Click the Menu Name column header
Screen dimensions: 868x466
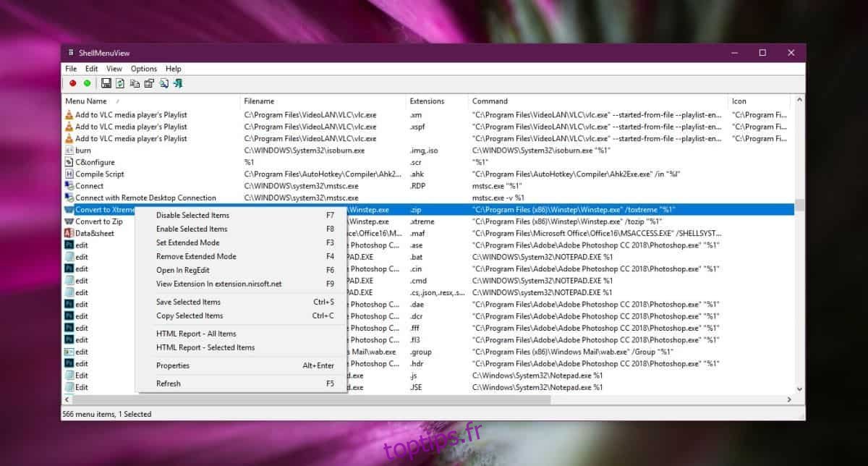click(86, 101)
